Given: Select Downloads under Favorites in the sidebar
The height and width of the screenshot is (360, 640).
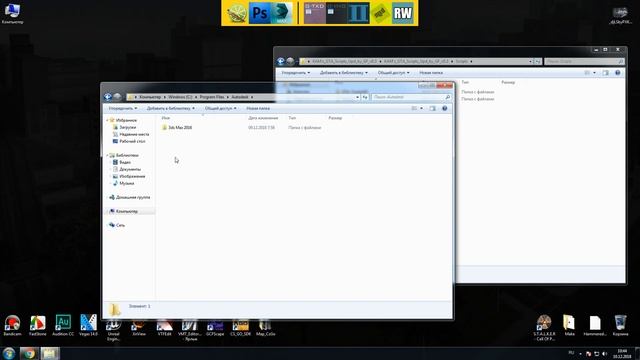Looking at the screenshot, I should (127, 127).
